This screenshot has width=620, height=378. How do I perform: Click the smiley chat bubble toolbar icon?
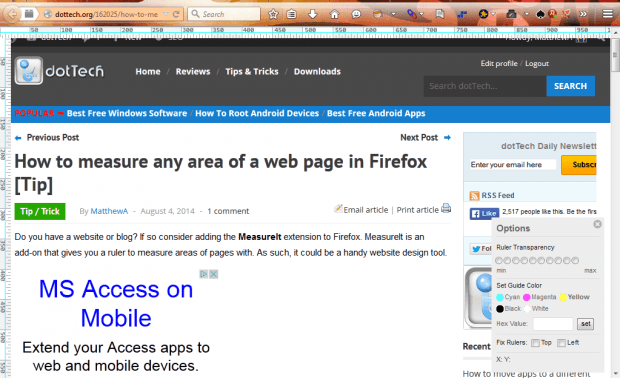pyautogui.click(x=356, y=14)
